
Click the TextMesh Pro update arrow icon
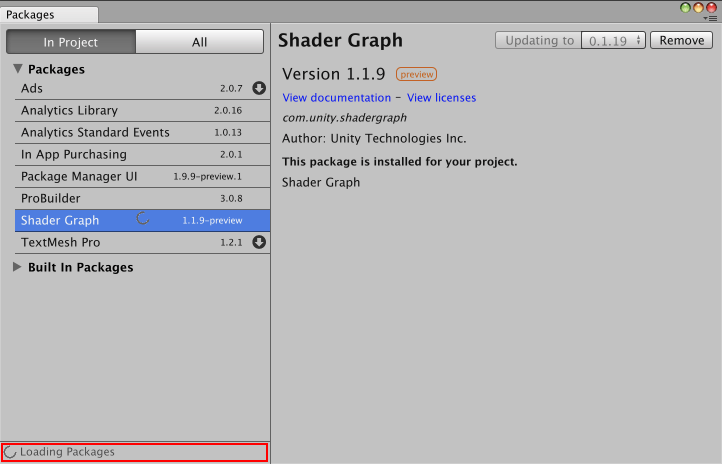[259, 242]
